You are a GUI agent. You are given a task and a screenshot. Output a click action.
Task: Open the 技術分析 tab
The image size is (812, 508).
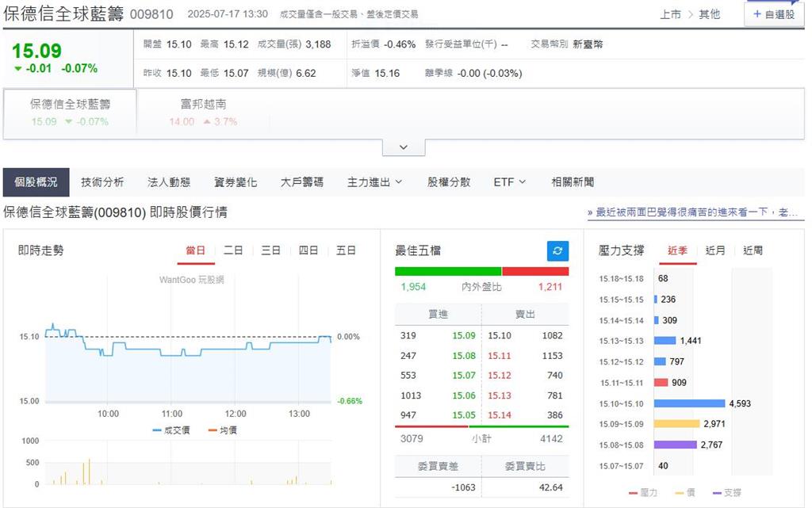102,182
